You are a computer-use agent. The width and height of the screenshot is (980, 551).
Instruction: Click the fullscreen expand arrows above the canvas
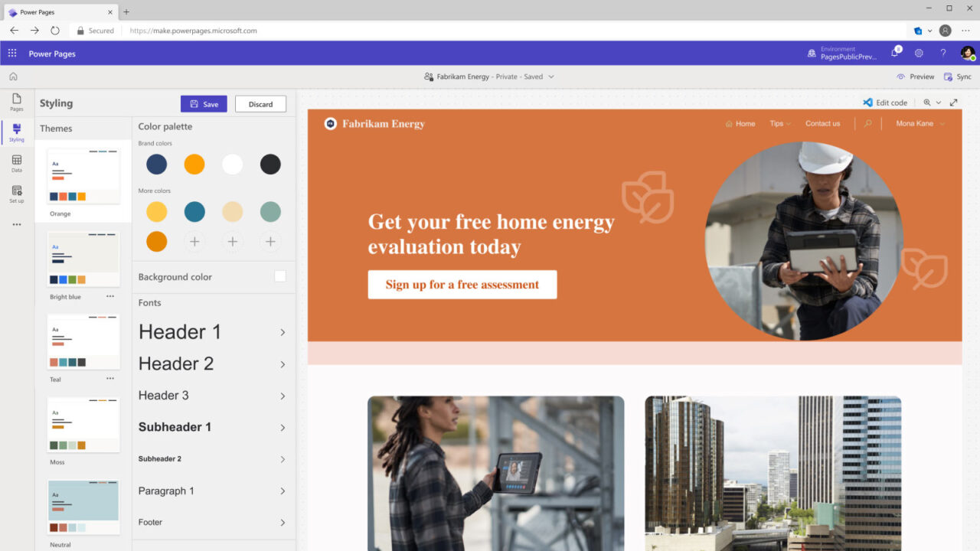[953, 102]
